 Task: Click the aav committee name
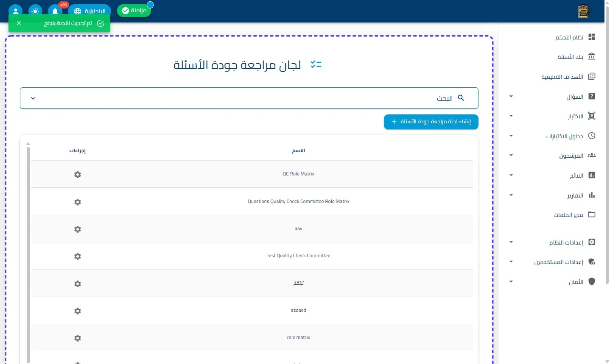[298, 228]
